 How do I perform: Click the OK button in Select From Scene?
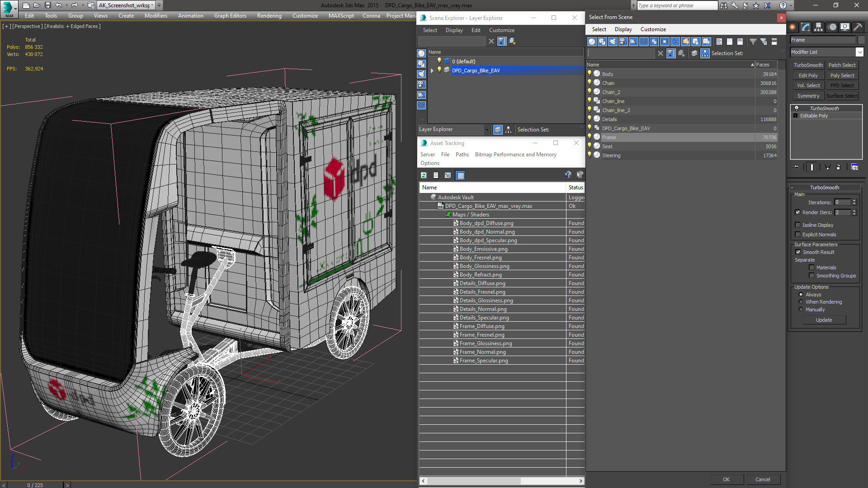tap(726, 479)
